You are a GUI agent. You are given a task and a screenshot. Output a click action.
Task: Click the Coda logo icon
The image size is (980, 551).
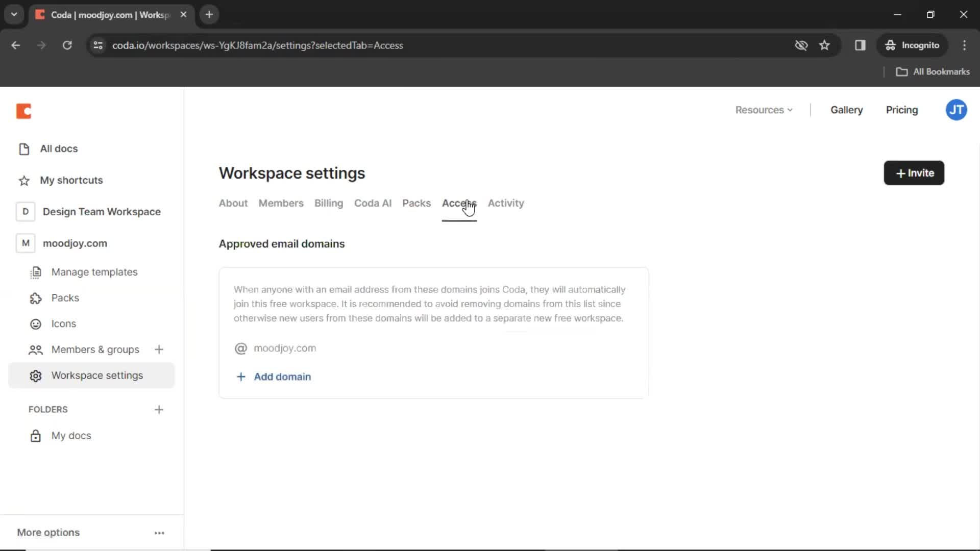click(23, 111)
